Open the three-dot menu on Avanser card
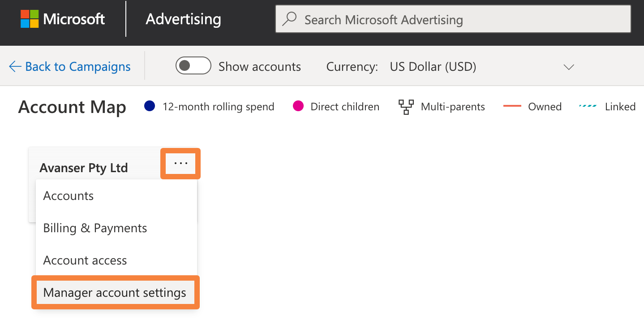Viewport: 644px width, 321px height. [180, 164]
